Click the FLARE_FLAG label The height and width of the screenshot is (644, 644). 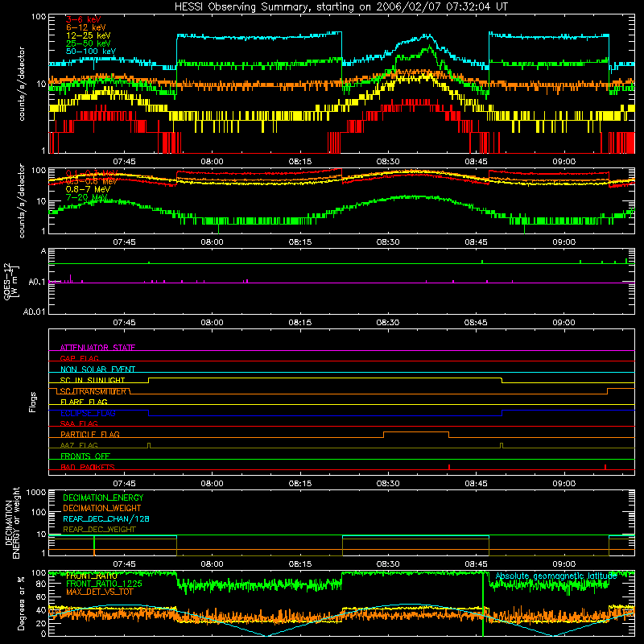click(x=84, y=402)
